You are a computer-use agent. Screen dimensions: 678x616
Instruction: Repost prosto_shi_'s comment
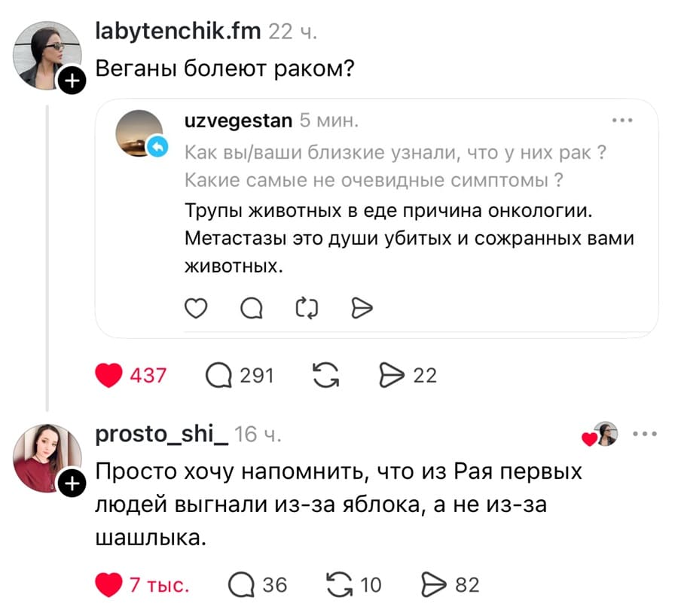[341, 584]
